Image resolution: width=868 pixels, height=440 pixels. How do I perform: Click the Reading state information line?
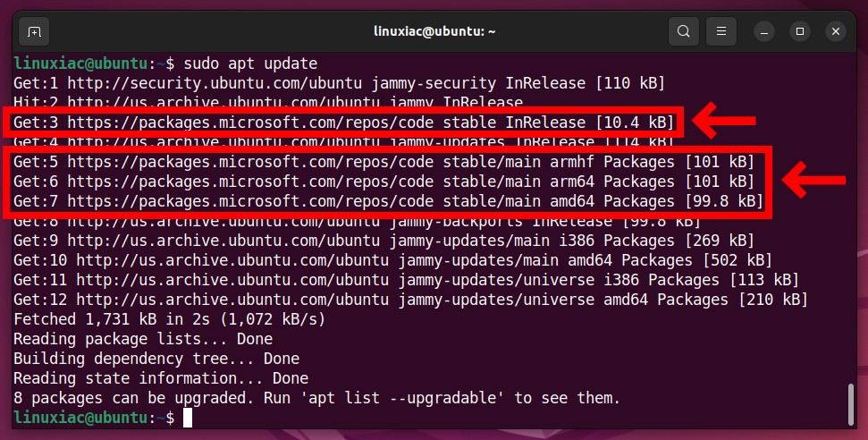pyautogui.click(x=161, y=378)
